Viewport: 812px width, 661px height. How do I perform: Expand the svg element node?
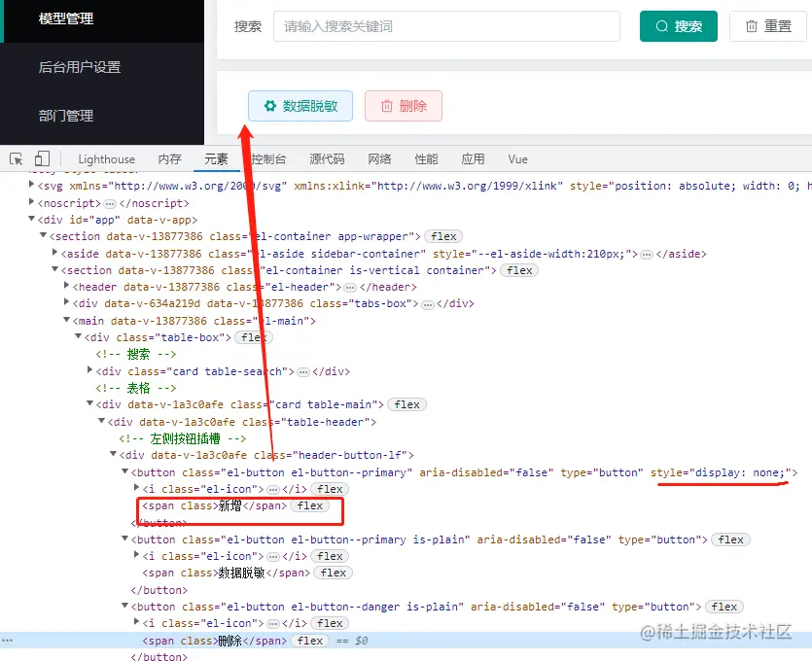31,185
